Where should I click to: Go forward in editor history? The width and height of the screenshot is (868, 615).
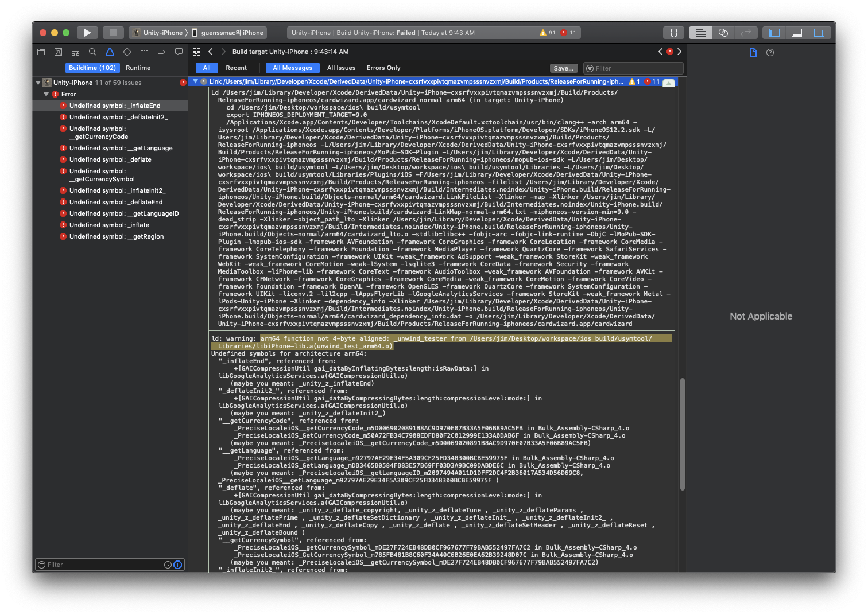(223, 52)
